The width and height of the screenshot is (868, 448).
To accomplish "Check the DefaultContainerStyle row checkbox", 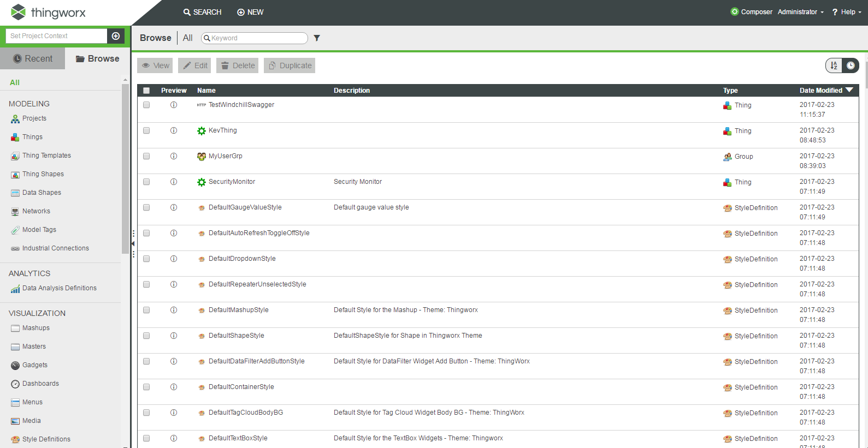I will coord(146,387).
